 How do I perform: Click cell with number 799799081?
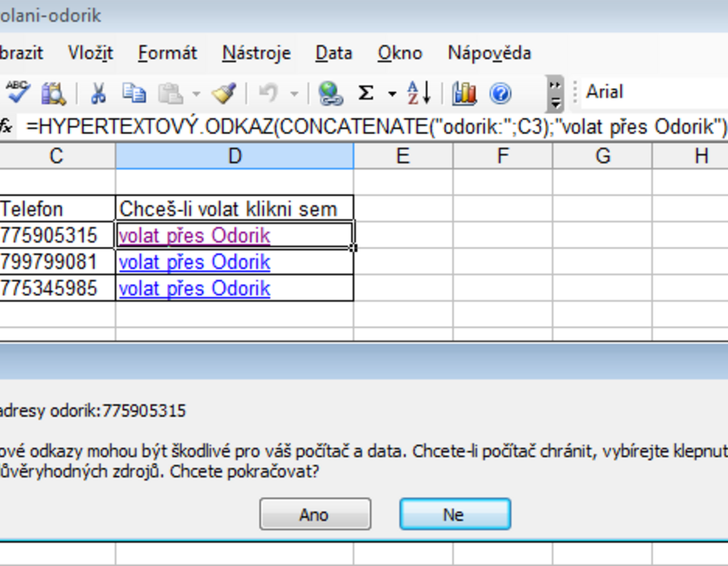(x=57, y=262)
